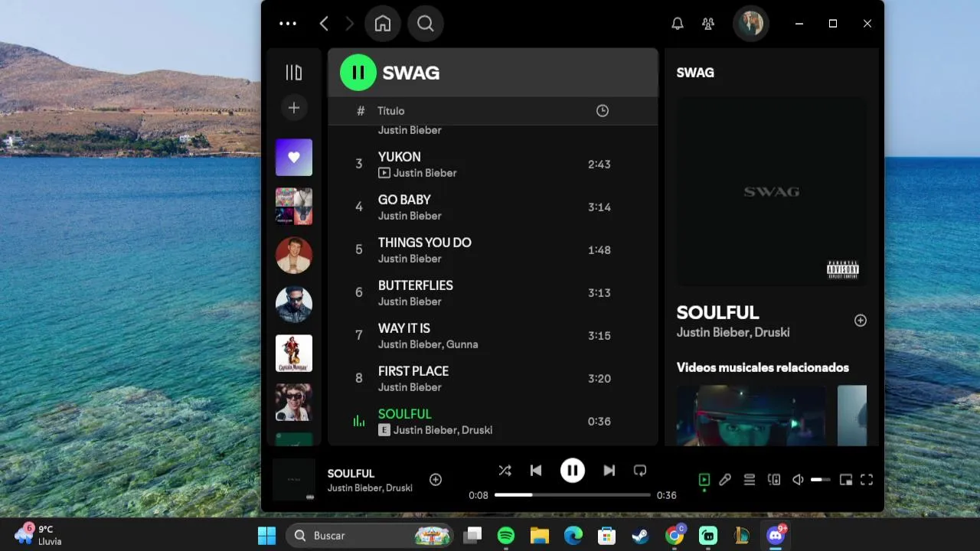Open the Videos musicales relacionados heading

pos(763,367)
